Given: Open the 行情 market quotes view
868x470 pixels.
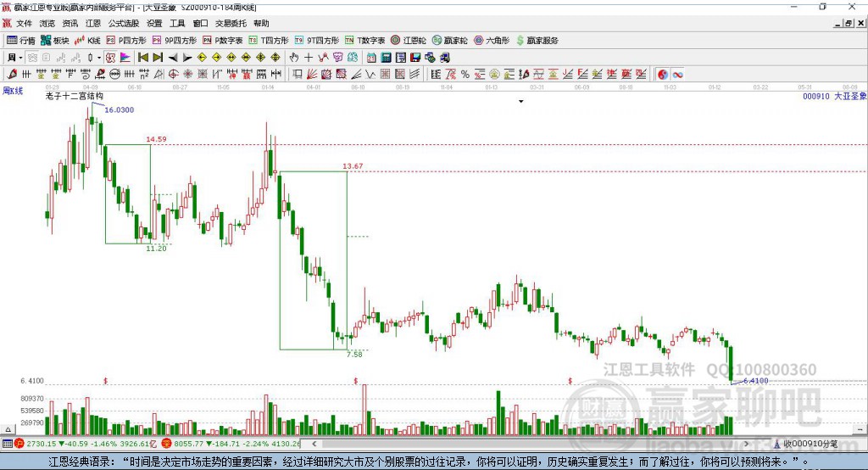Looking at the screenshot, I should [x=20, y=41].
